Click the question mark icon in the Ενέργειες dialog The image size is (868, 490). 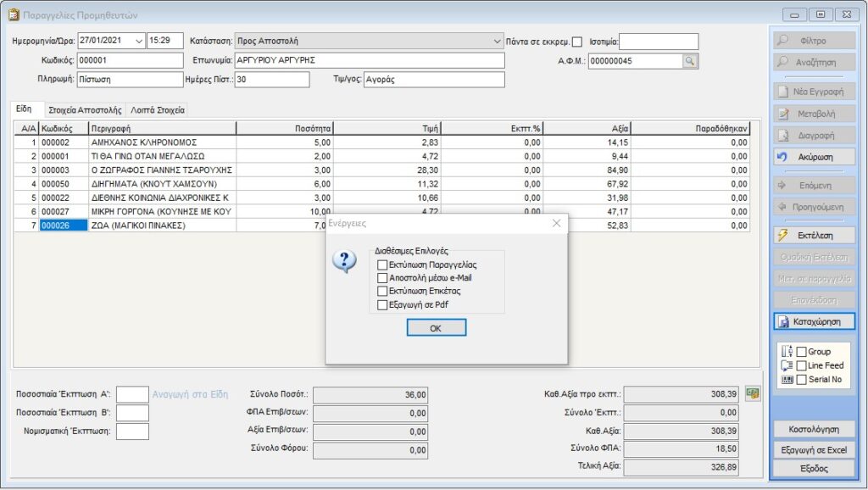tap(345, 259)
